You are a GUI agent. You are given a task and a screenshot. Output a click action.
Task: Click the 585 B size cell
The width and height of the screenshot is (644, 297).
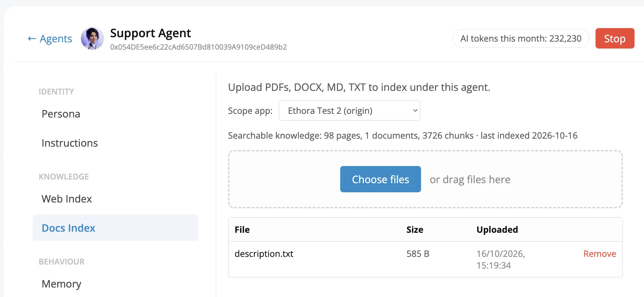418,254
